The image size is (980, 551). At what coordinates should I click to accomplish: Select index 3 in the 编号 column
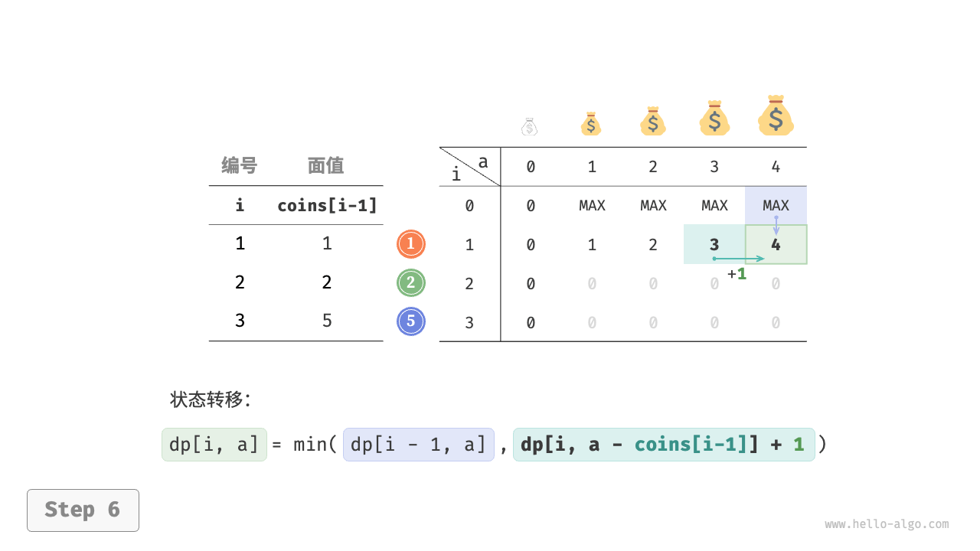[240, 320]
